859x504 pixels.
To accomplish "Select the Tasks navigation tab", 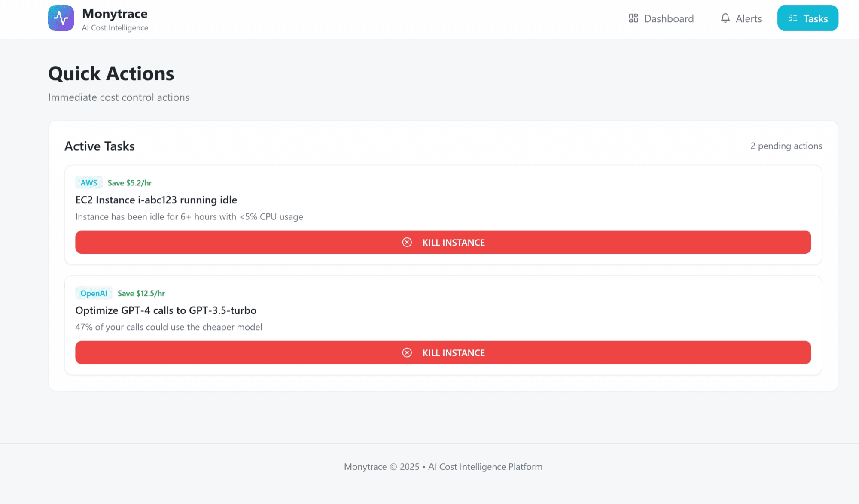I will pyautogui.click(x=807, y=18).
